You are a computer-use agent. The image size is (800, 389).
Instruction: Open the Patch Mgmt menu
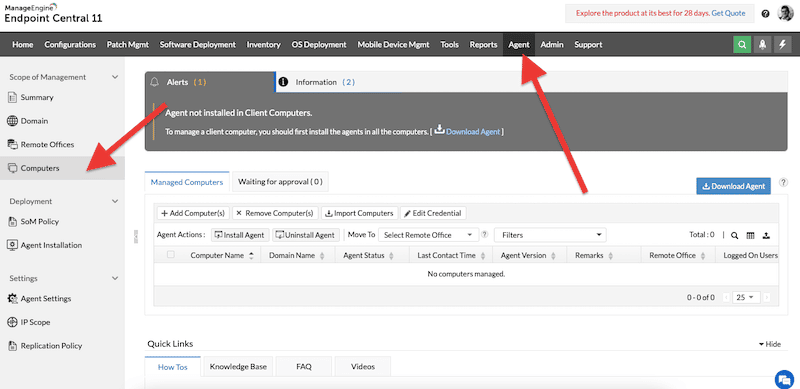128,44
